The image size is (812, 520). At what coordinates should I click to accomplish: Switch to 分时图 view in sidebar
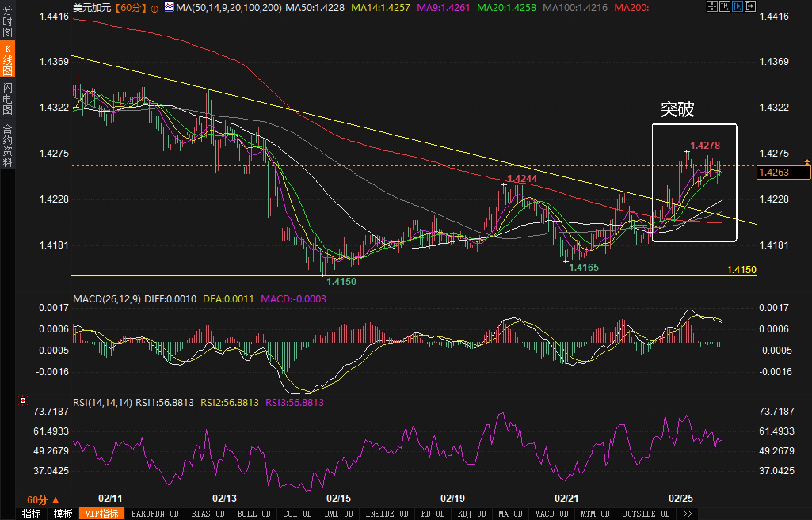(x=8, y=21)
